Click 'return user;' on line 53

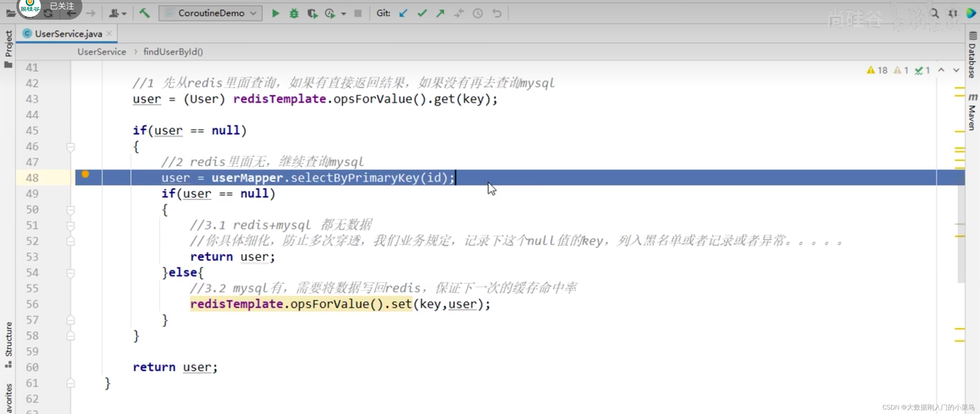(x=232, y=257)
